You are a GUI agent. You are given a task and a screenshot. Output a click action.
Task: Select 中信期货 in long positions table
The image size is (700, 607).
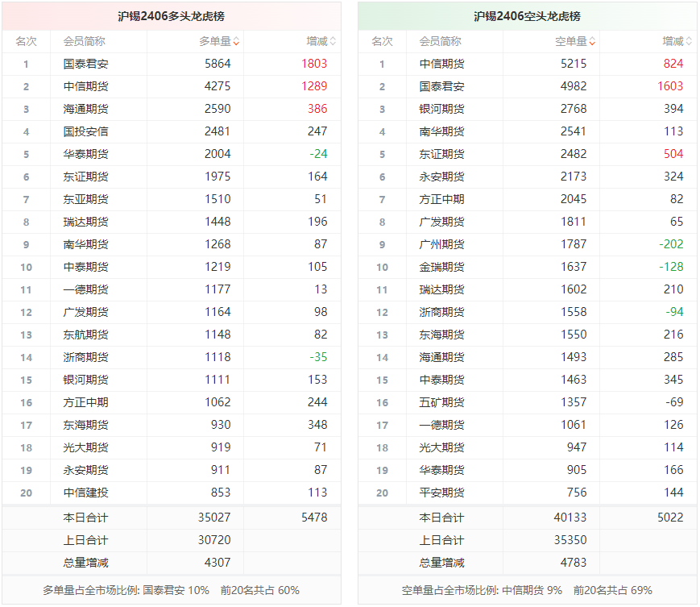(x=85, y=86)
